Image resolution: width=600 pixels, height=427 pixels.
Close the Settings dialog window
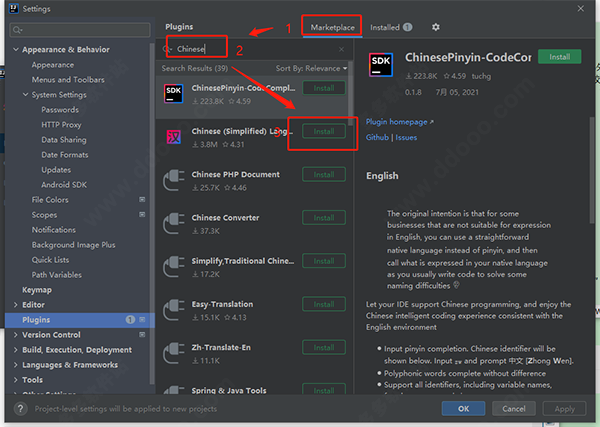(x=580, y=8)
